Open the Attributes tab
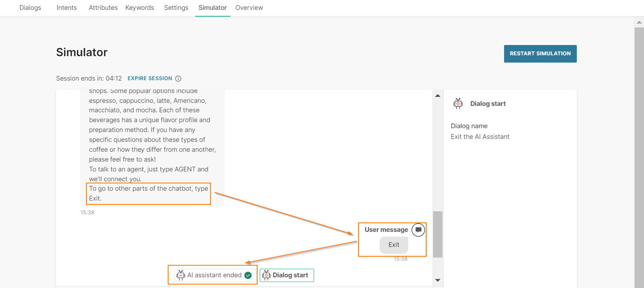This screenshot has height=288, width=644. click(x=103, y=8)
